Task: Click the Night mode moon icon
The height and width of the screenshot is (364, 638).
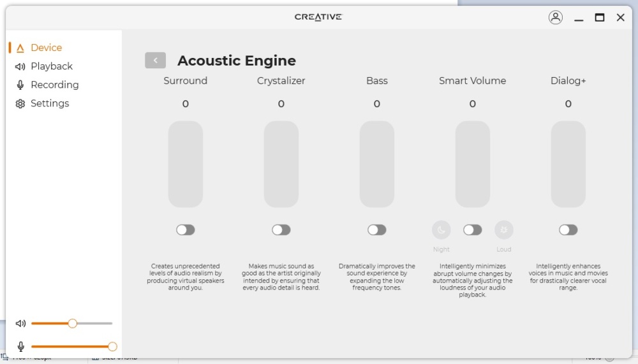Action: (441, 229)
